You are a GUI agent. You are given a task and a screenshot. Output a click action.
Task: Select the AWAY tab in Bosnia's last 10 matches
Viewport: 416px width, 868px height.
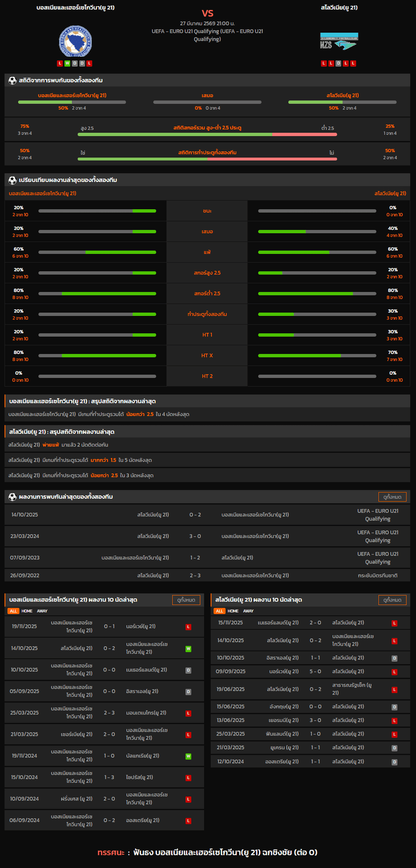[x=42, y=611]
